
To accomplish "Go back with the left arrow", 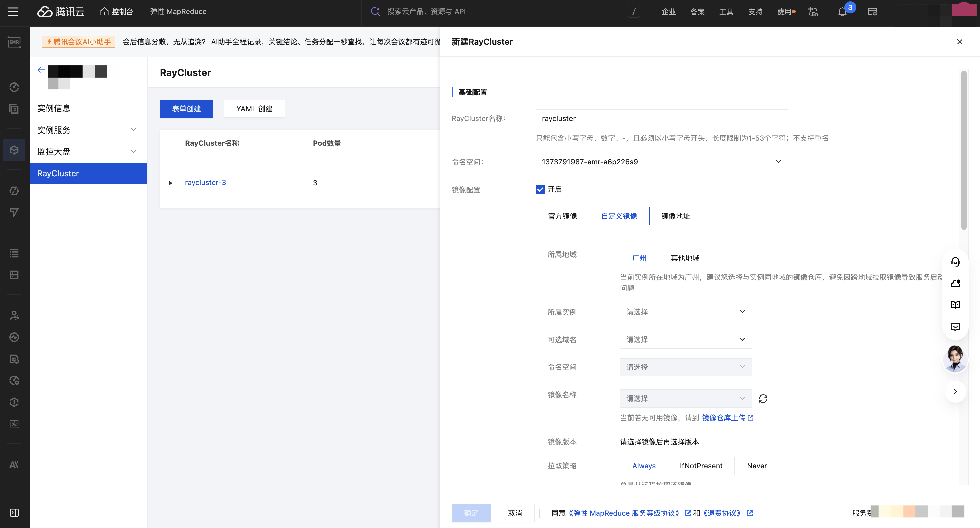I will pyautogui.click(x=41, y=70).
